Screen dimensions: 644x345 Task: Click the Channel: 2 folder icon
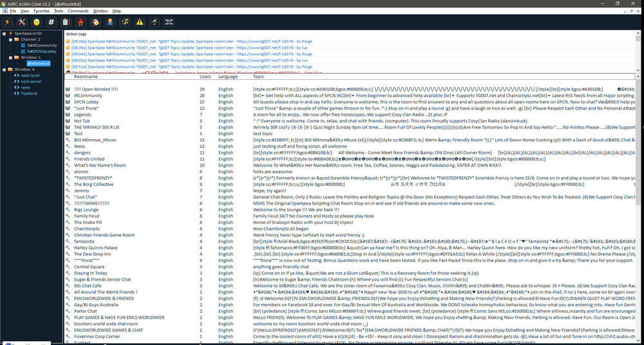click(x=17, y=39)
